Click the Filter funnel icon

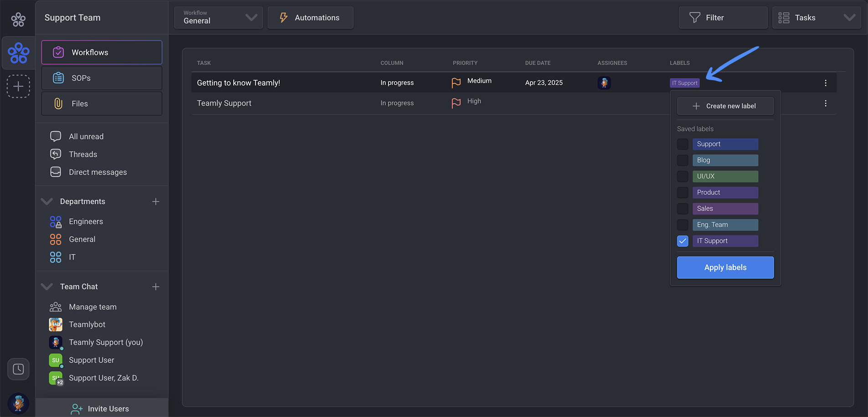pos(695,17)
